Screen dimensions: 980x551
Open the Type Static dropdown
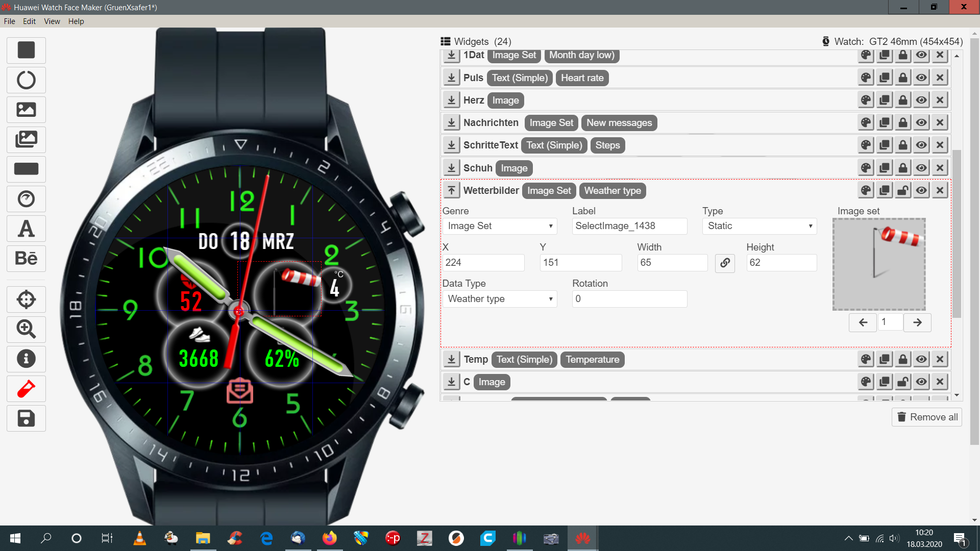coord(759,226)
